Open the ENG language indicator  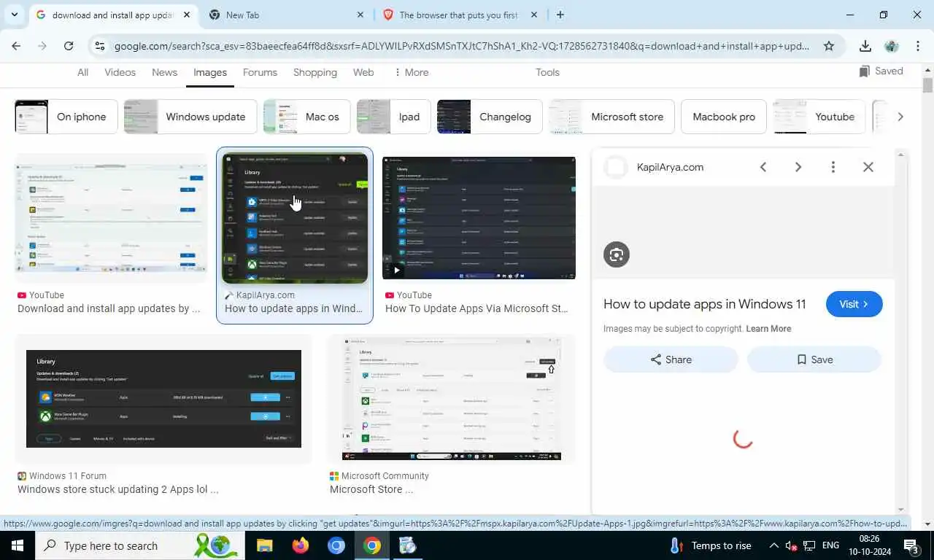[x=830, y=545]
